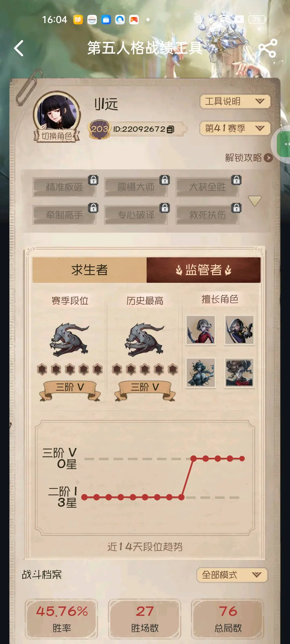This screenshot has width=290, height=644.
Task: Tap the back arrow icon
Action: pos(19,48)
